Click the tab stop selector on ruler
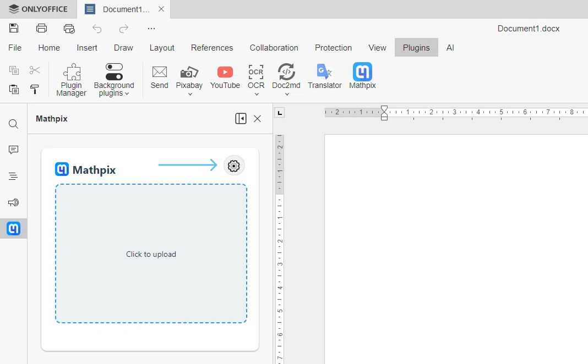588x364 pixels. coord(280,113)
